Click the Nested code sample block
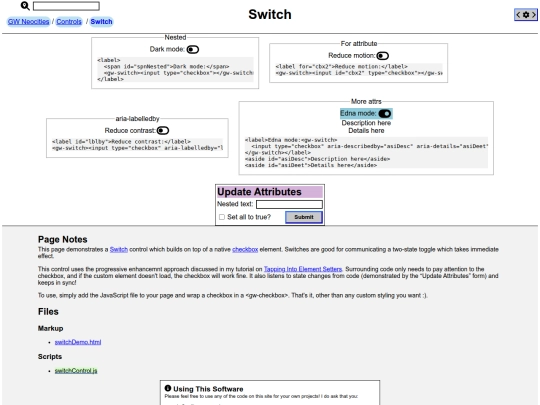The height and width of the screenshot is (405, 540). tap(175, 70)
